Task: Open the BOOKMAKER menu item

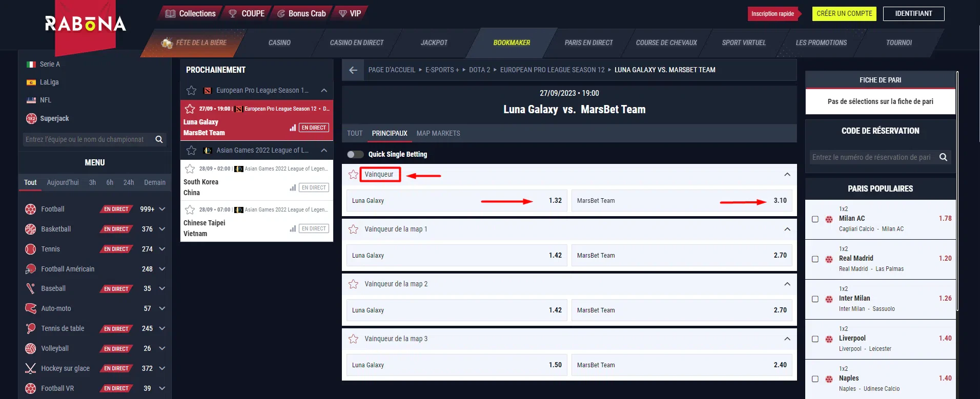Action: (x=512, y=43)
